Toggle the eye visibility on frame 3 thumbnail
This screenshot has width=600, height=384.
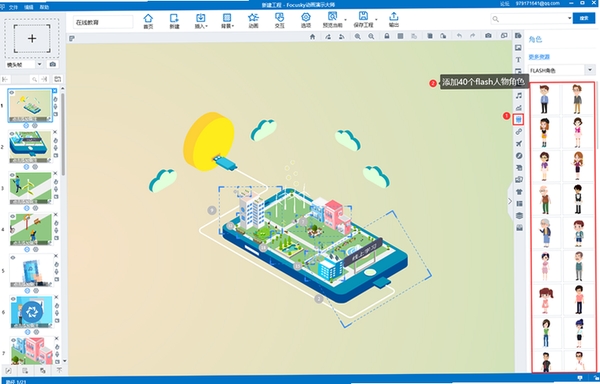point(13,175)
